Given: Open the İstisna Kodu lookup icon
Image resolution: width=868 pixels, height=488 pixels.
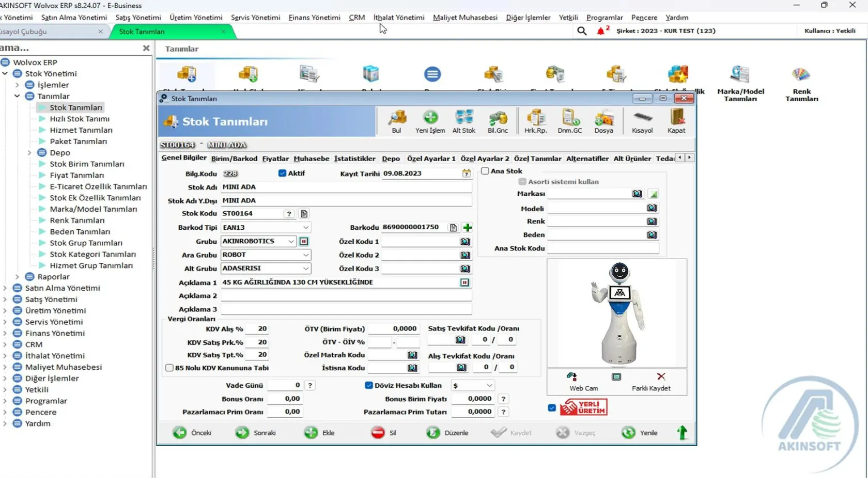Looking at the screenshot, I should pyautogui.click(x=412, y=368).
